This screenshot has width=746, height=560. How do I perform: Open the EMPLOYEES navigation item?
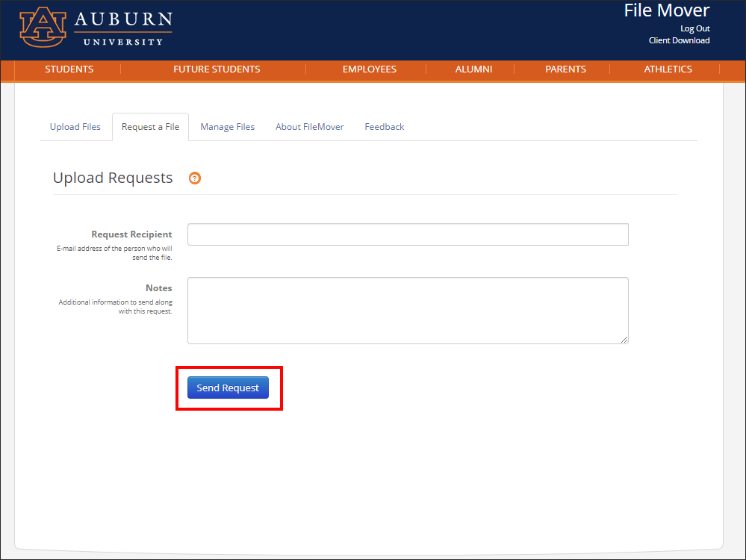[x=369, y=69]
